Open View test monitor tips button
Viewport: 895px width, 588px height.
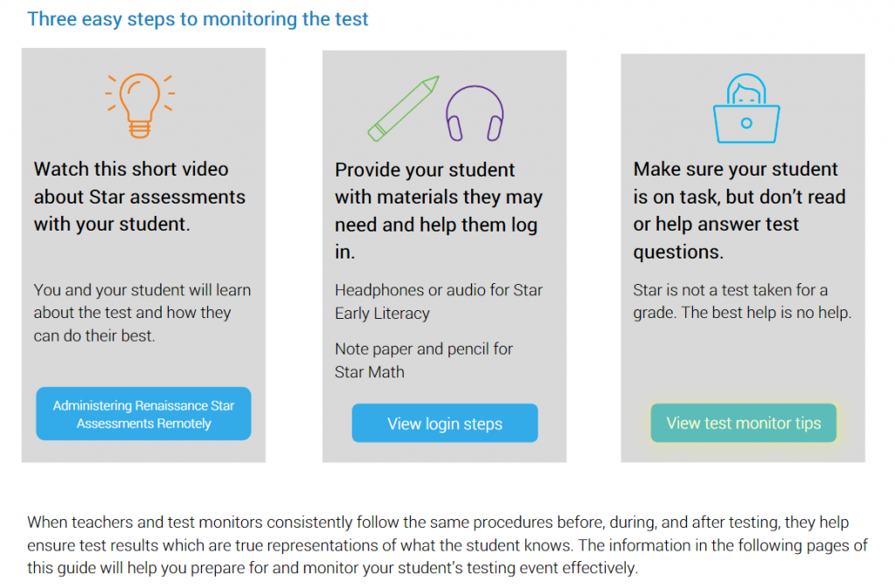(x=743, y=423)
